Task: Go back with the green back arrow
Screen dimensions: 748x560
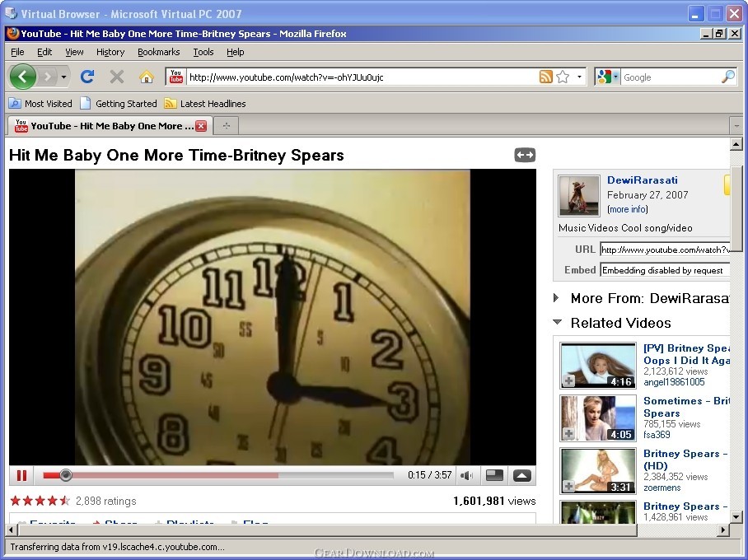Action: (22, 77)
